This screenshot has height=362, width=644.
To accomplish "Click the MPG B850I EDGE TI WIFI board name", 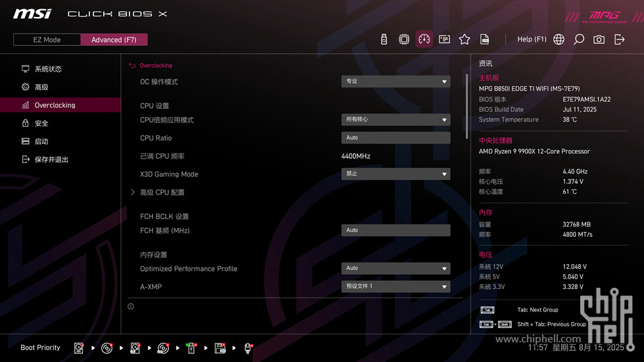I will click(529, 89).
